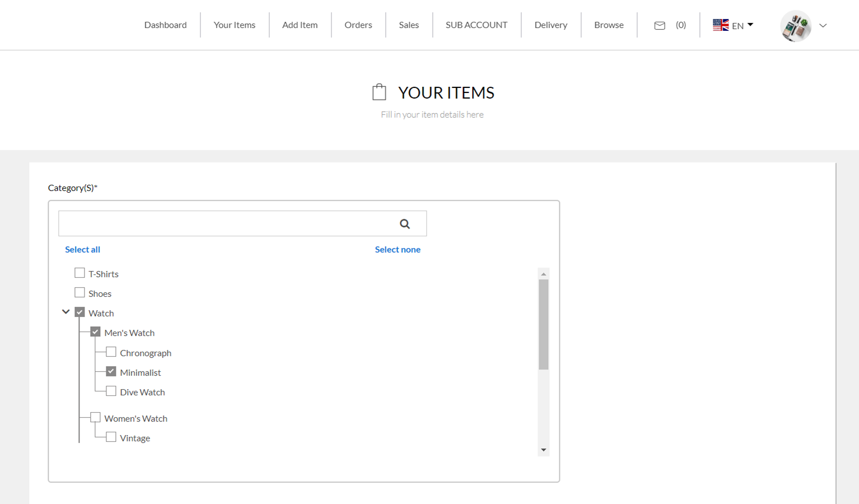
Task: Click the category search input field
Action: (x=242, y=223)
